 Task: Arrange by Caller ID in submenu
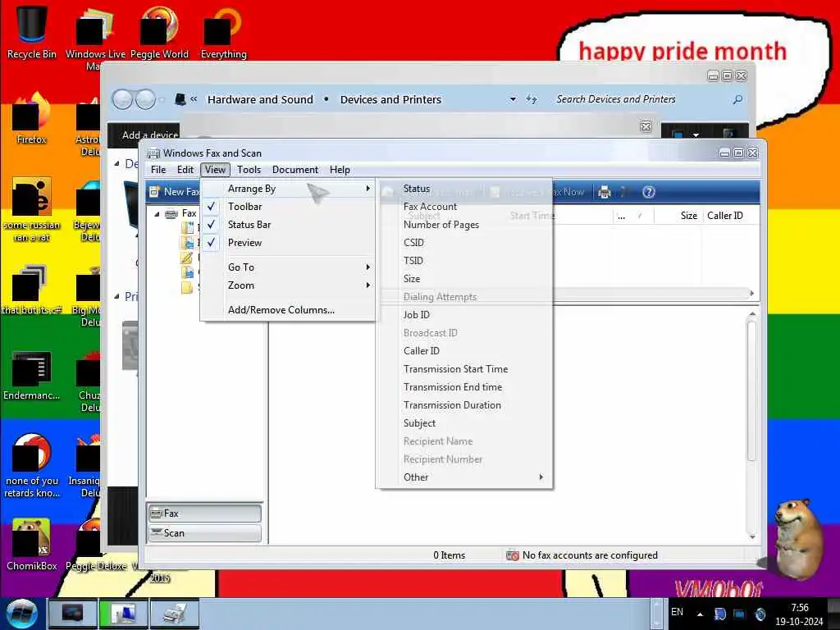point(464,351)
